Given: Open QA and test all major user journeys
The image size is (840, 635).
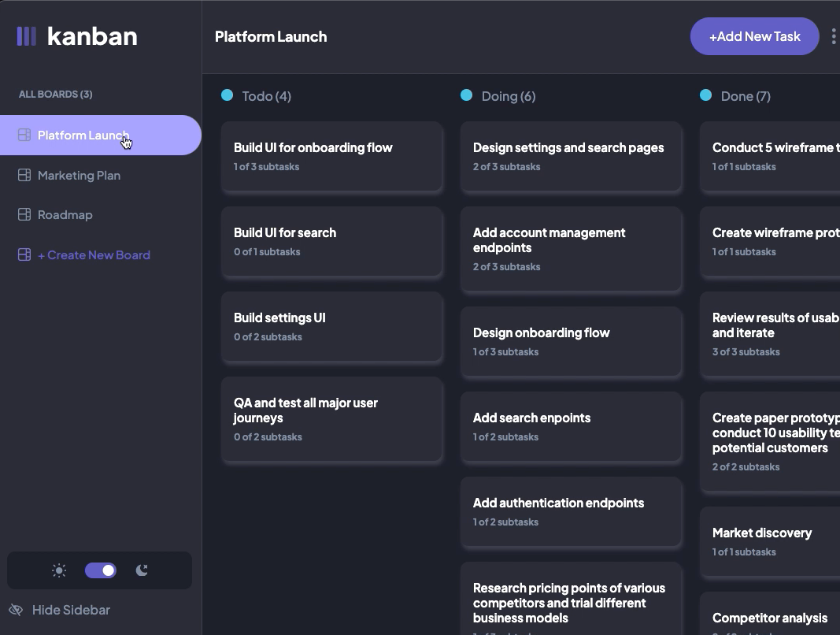Looking at the screenshot, I should 332,419.
